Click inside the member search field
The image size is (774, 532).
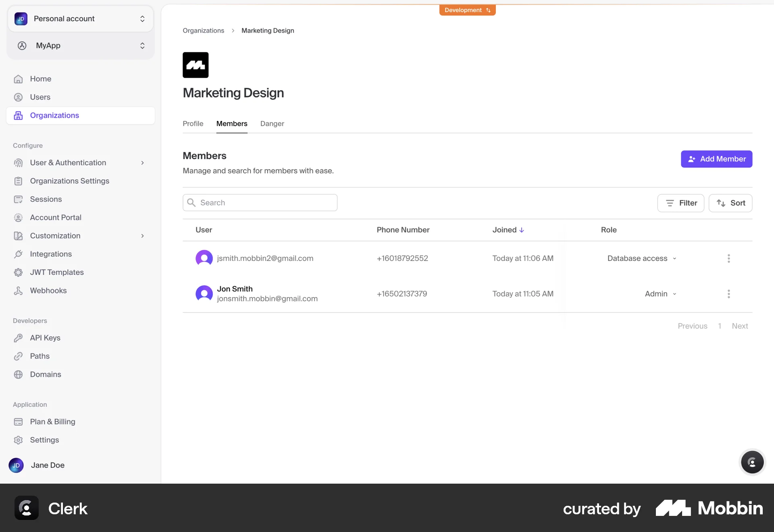pos(260,202)
